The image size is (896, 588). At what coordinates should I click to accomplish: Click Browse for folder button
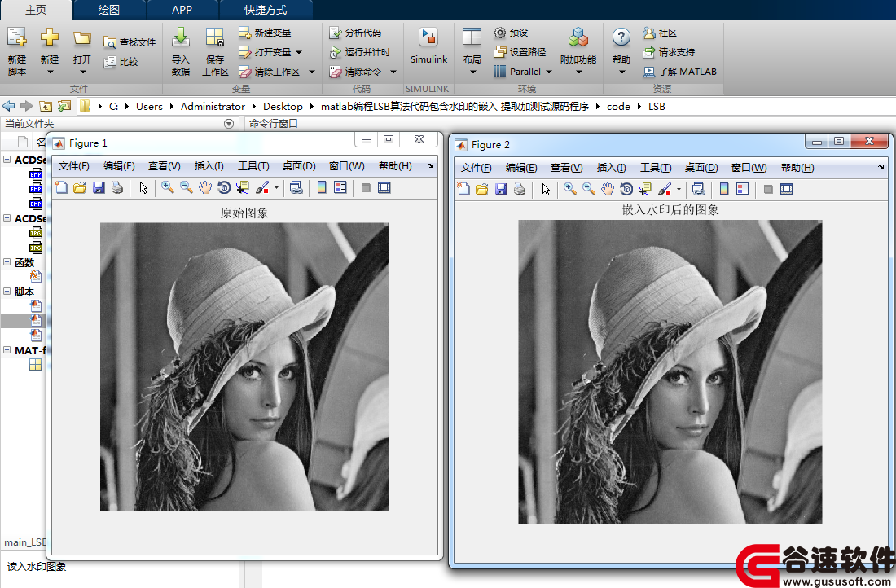click(64, 106)
